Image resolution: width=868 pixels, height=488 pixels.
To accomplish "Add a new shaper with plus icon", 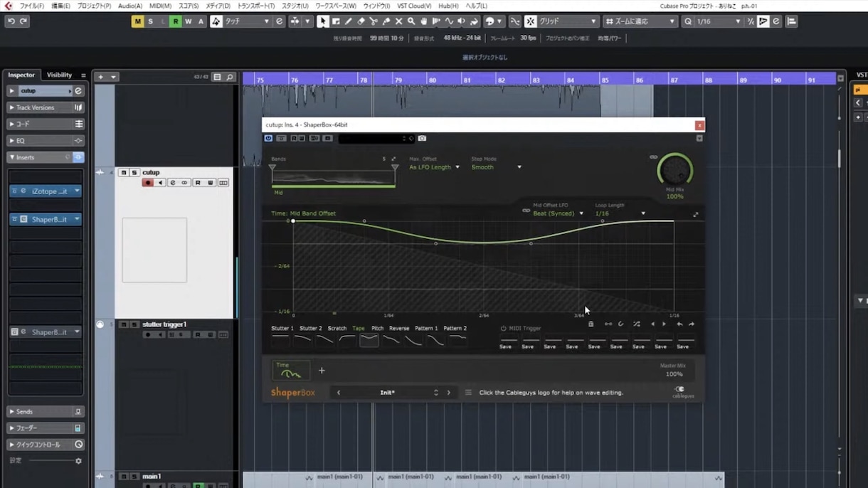I will [322, 371].
